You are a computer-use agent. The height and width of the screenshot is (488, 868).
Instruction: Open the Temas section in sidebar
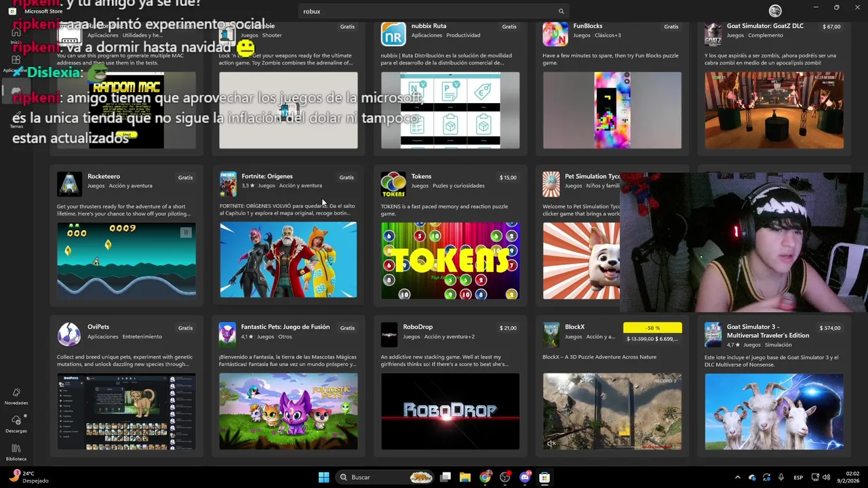click(16, 120)
